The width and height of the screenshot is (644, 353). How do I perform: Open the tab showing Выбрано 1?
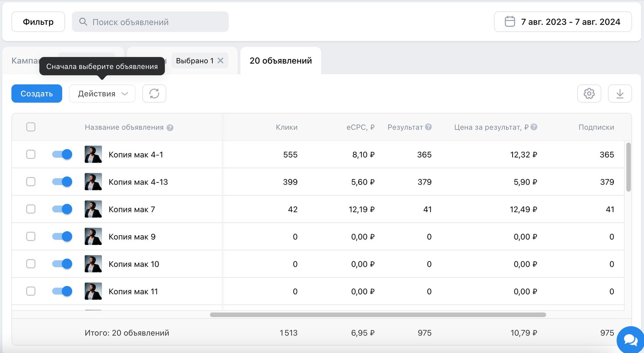tap(182, 61)
